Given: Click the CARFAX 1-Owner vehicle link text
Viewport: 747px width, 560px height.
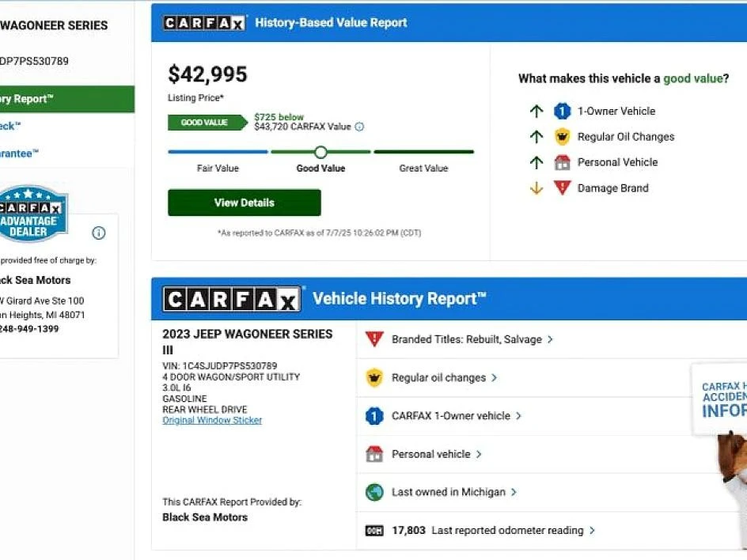Looking at the screenshot, I should point(451,416).
